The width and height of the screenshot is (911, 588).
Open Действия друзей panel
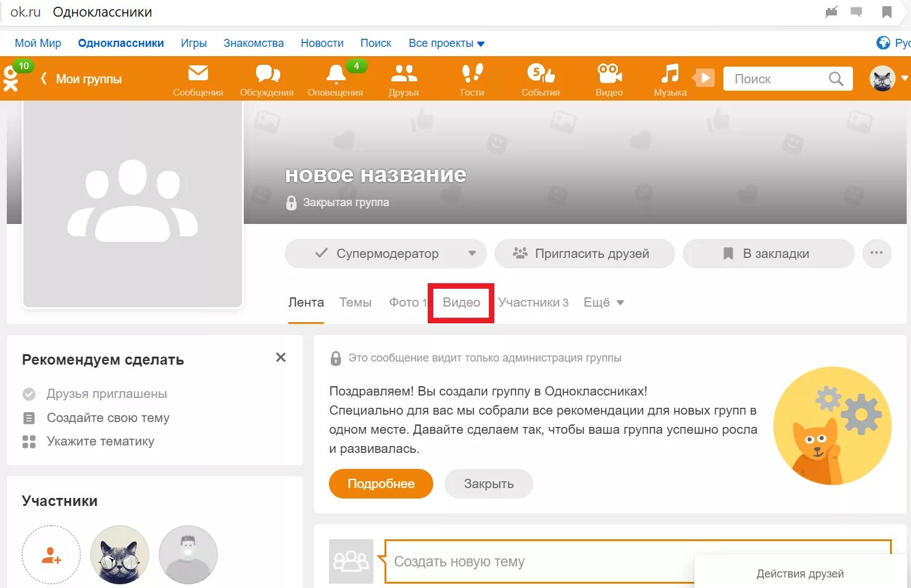801,573
